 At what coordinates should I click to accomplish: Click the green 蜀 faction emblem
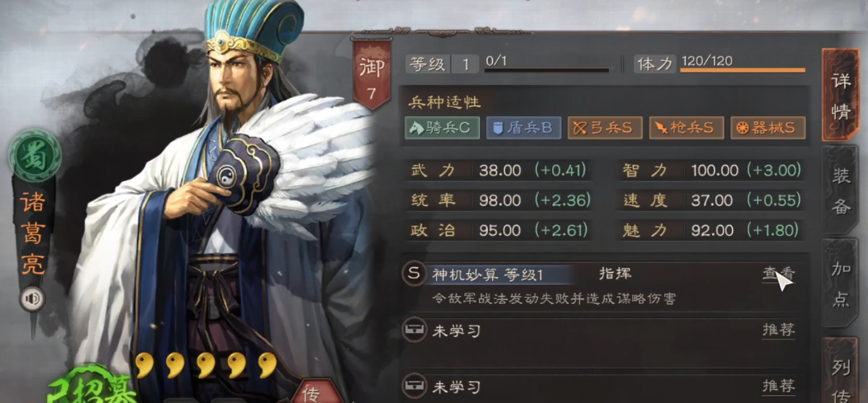click(34, 156)
